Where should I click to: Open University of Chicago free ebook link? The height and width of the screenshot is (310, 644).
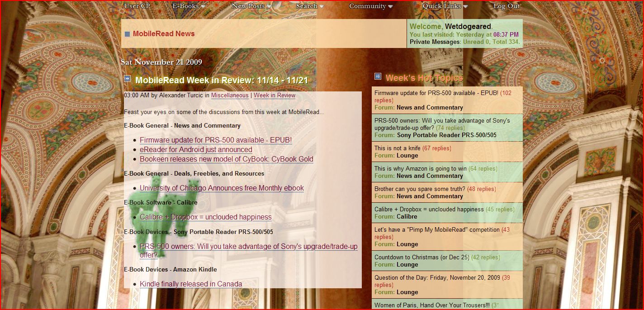point(222,188)
